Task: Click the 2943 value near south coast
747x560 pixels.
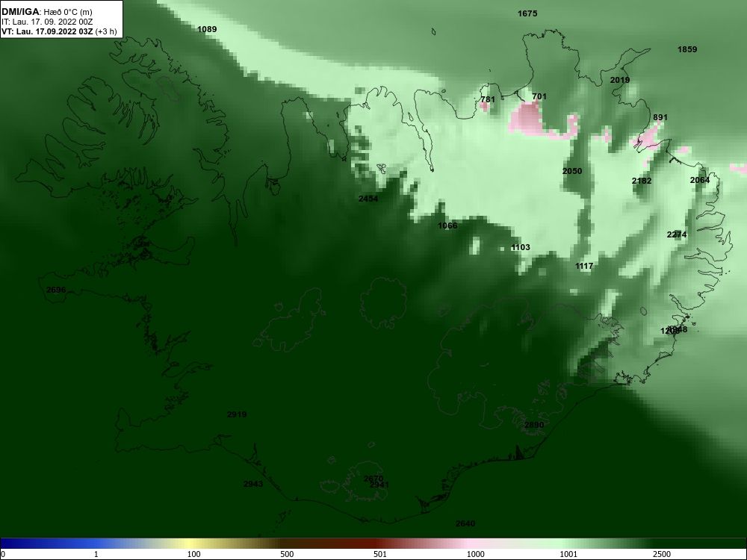Action: [x=253, y=485]
